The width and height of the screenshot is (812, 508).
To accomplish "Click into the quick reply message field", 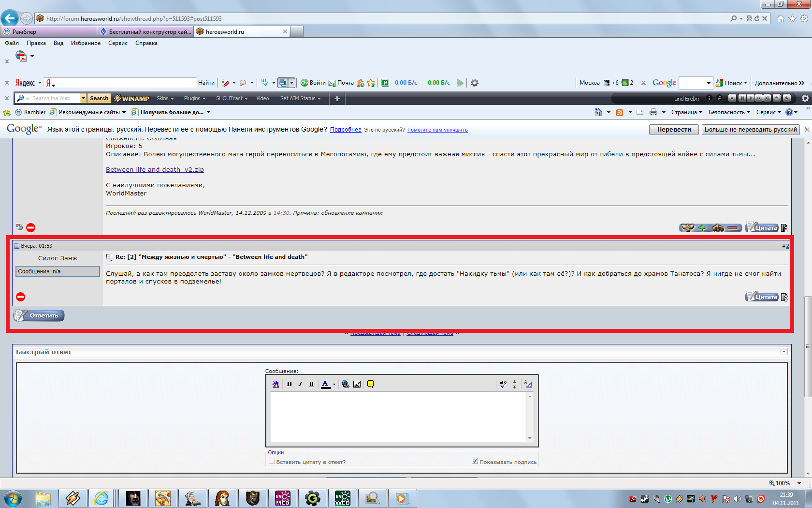I will pyautogui.click(x=398, y=417).
